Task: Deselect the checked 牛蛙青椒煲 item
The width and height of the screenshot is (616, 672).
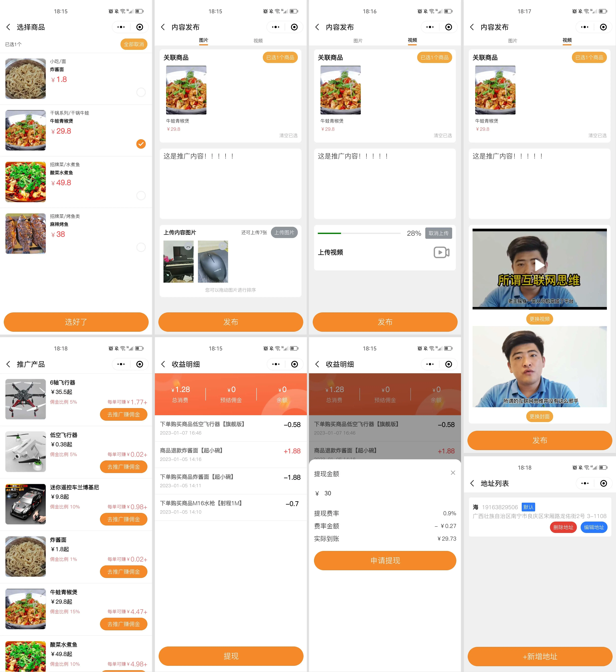Action: pos(141,144)
